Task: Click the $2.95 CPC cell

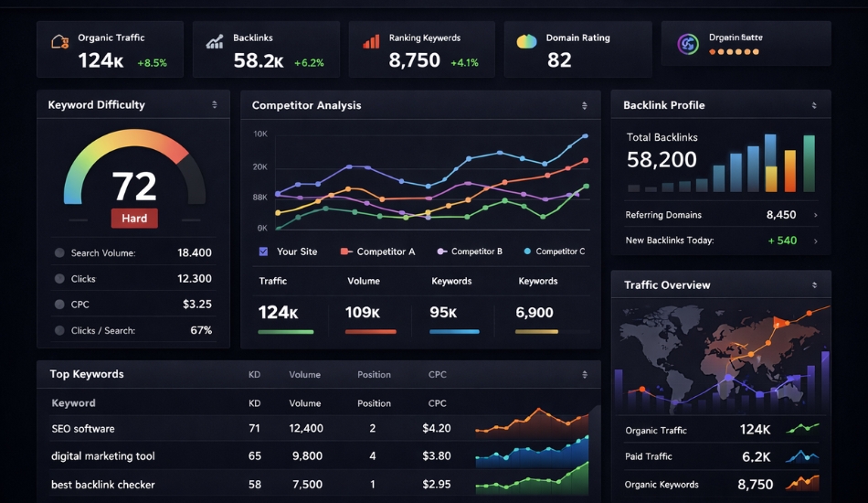Action: [436, 484]
